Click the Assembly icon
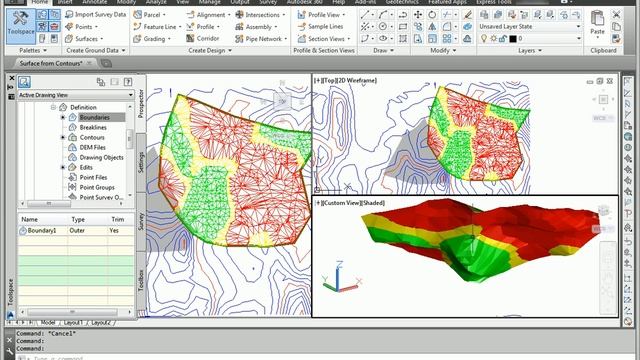The width and height of the screenshot is (640, 360). (x=239, y=27)
